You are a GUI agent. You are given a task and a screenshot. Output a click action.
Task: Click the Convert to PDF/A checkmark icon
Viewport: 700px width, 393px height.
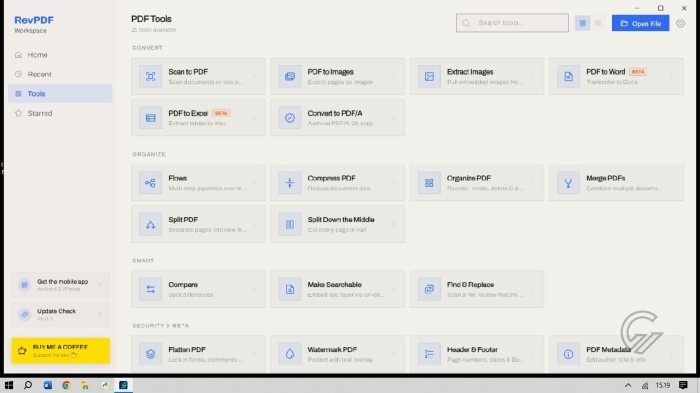290,118
